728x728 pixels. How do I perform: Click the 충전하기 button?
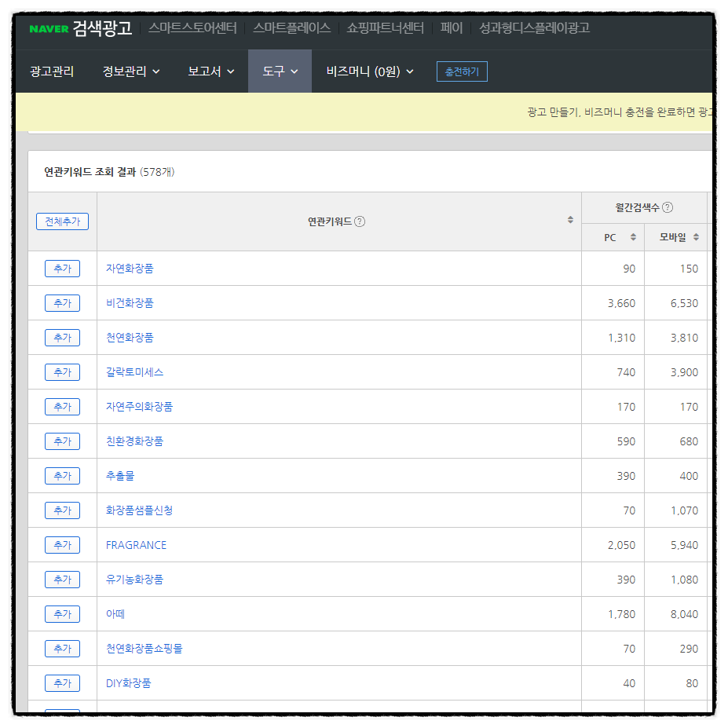(x=462, y=71)
